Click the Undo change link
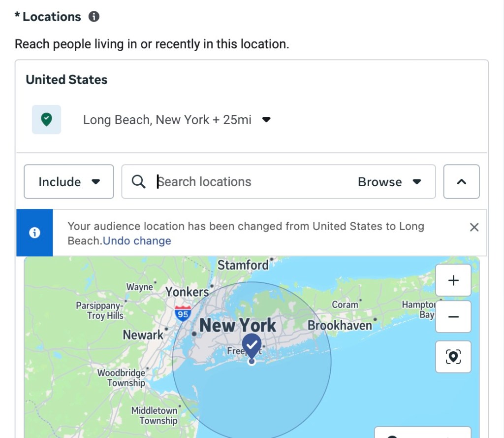The image size is (504, 438). tap(137, 241)
